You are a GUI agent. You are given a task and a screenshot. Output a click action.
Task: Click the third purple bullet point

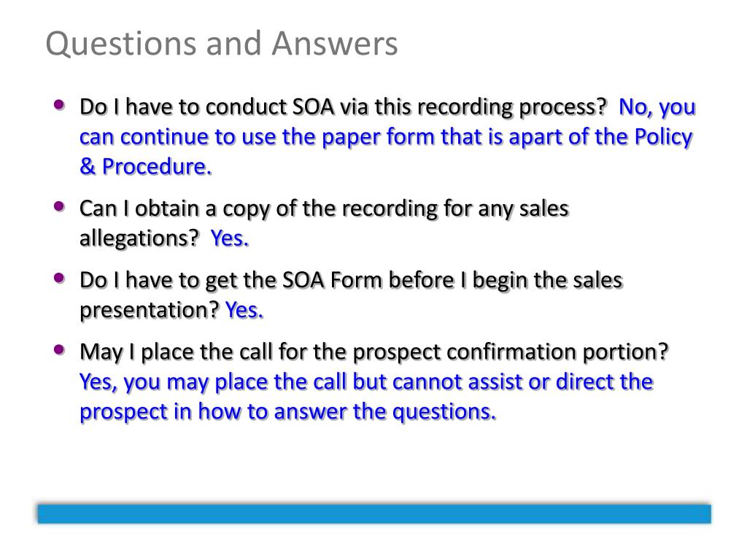click(x=59, y=278)
